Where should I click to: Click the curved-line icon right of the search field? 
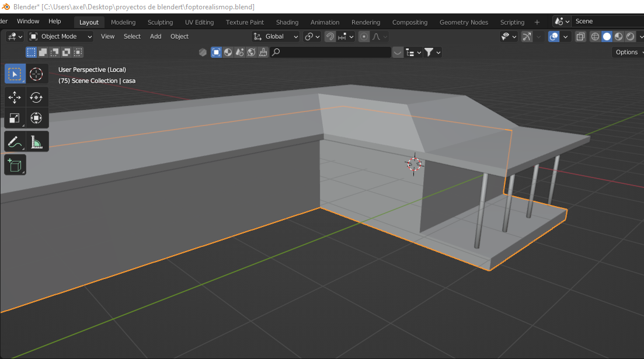[398, 52]
